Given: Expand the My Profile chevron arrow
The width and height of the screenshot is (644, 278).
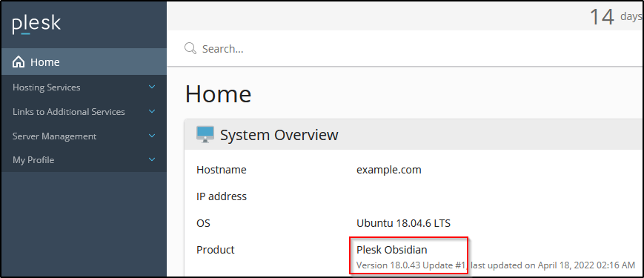Looking at the screenshot, I should point(152,159).
